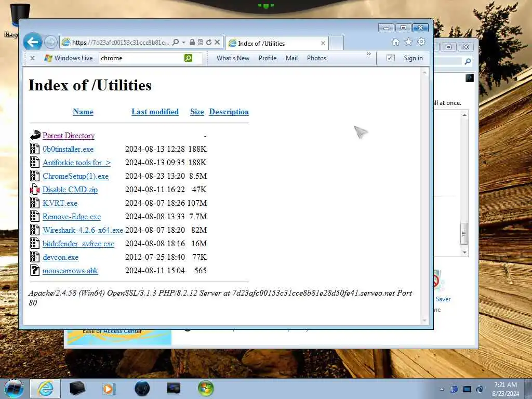Viewport: 532px width, 399px height.
Task: Open favorites using the star icon
Action: point(408,42)
